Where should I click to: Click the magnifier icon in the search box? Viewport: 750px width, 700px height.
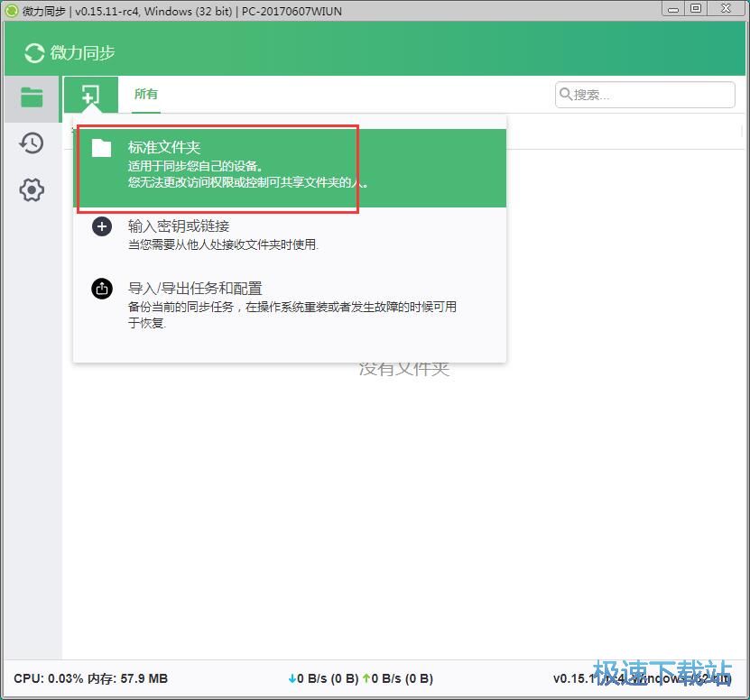566,94
